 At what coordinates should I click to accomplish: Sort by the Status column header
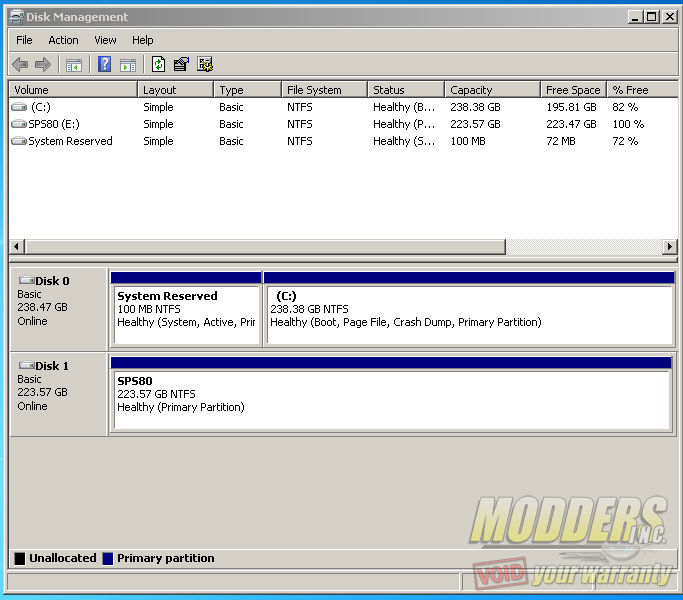(x=406, y=90)
